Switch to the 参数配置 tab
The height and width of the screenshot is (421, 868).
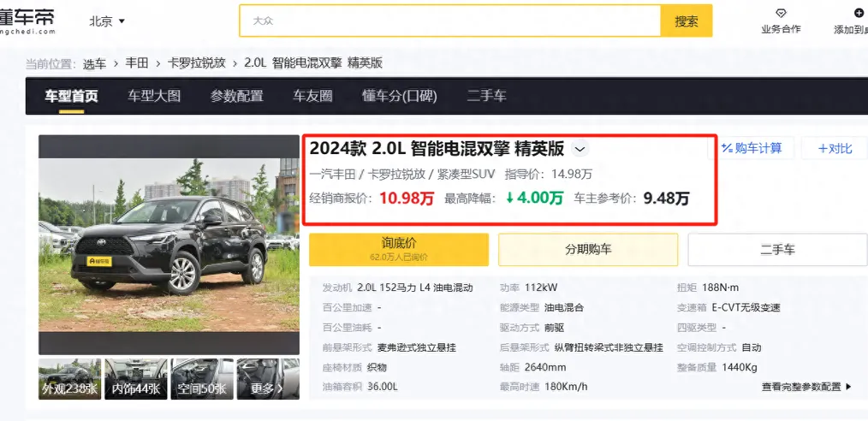(236, 96)
